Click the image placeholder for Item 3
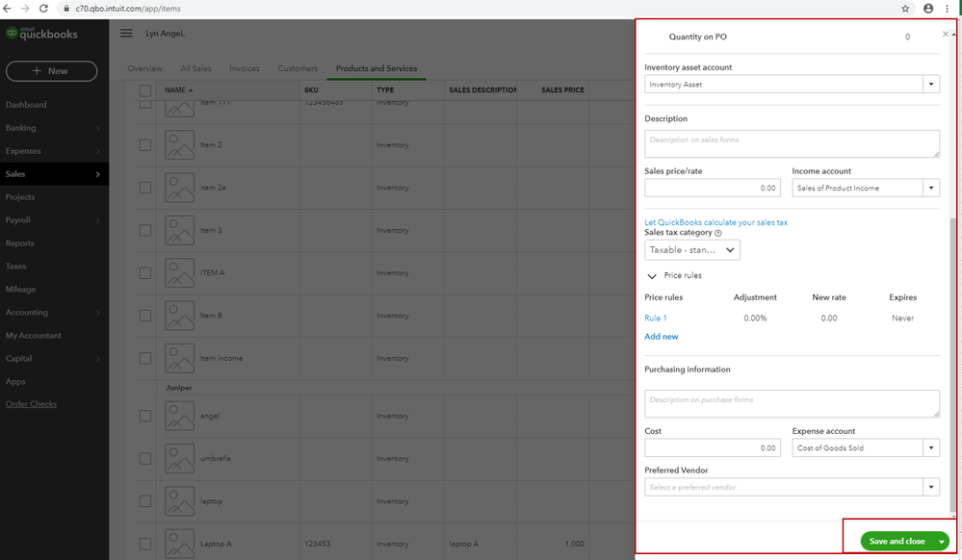Screen dimensions: 962x560 pyautogui.click(x=180, y=230)
